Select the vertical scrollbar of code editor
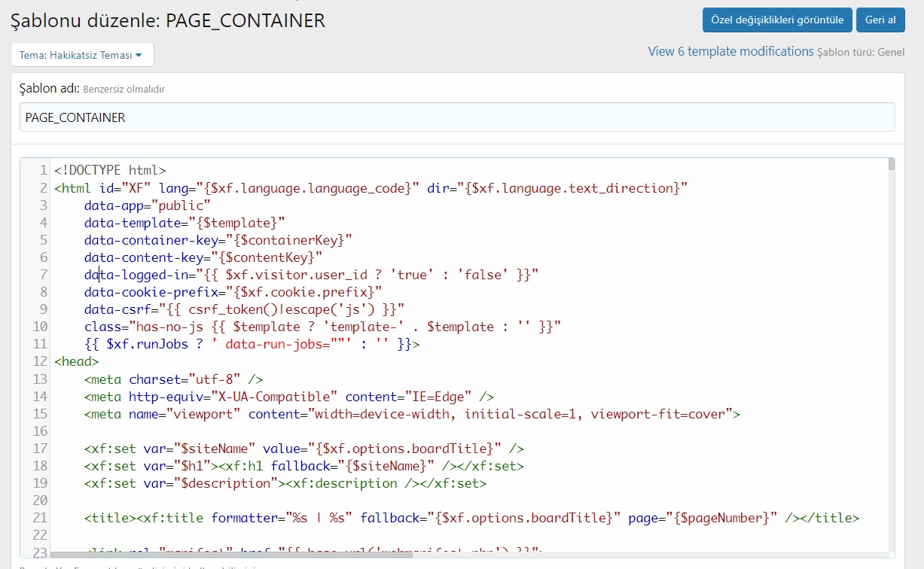This screenshot has width=924, height=569. 892,165
